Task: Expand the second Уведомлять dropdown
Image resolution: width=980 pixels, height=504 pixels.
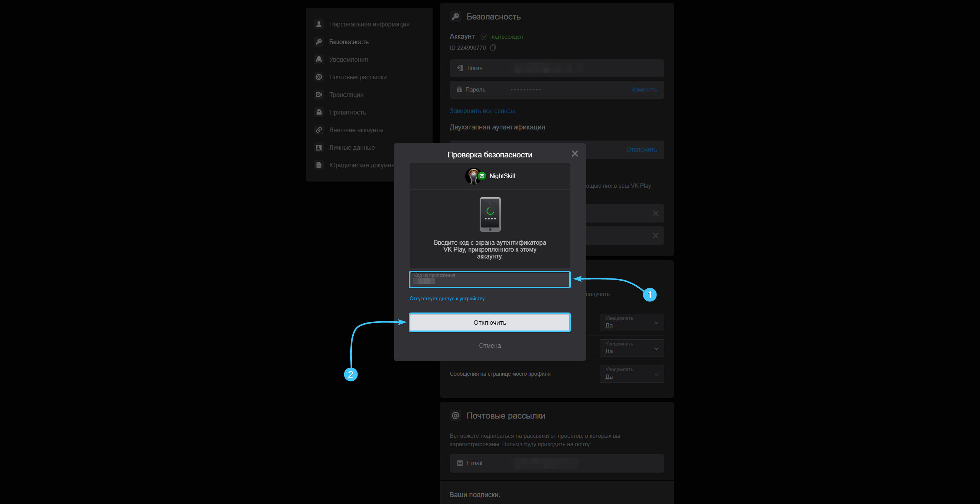Action: click(632, 348)
